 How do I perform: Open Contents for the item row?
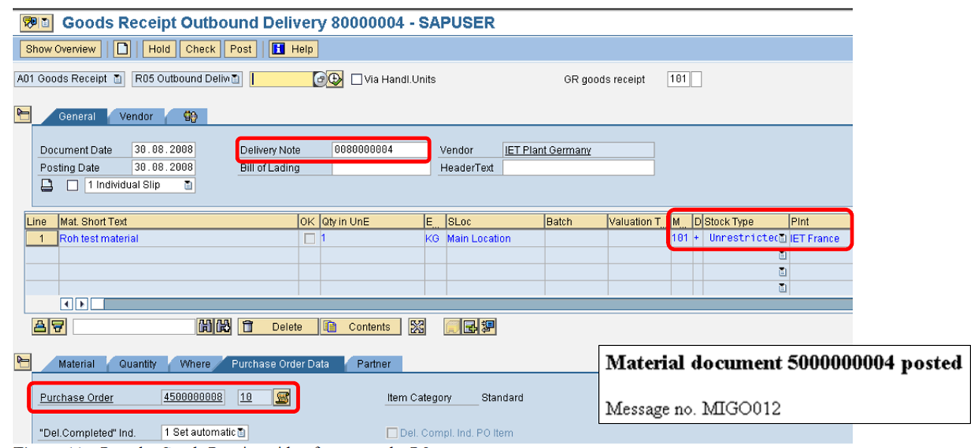pyautogui.click(x=361, y=326)
